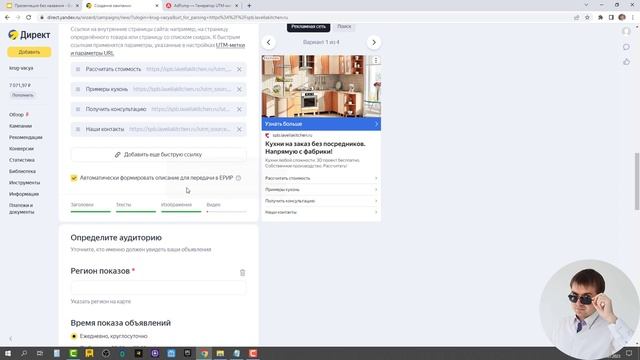Open the Windows Start menu

coord(7,353)
